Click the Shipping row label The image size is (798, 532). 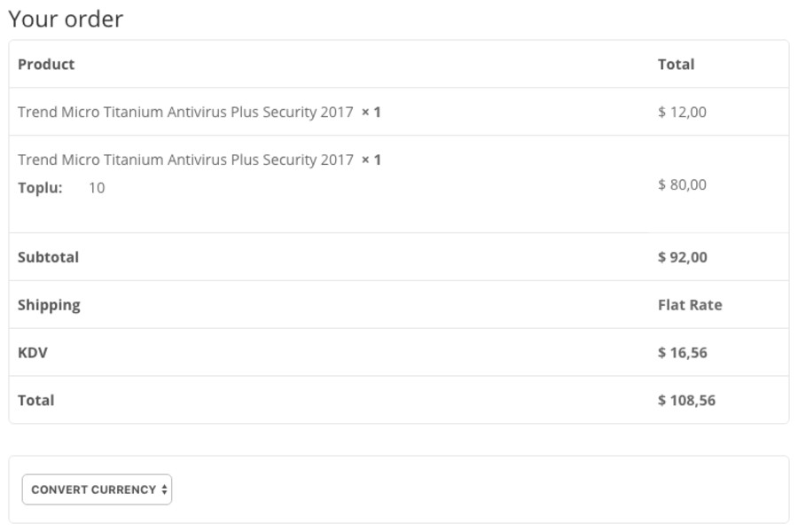(49, 305)
